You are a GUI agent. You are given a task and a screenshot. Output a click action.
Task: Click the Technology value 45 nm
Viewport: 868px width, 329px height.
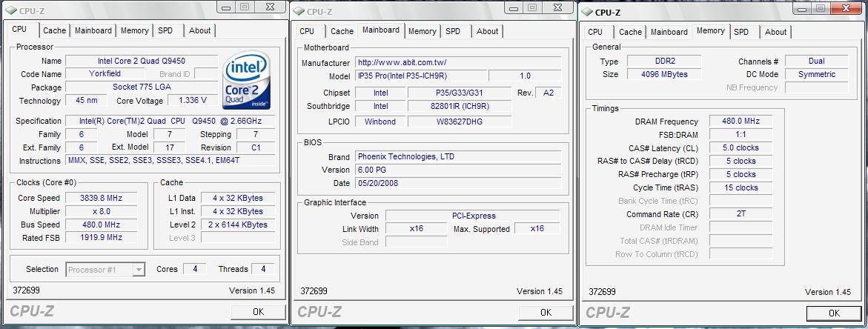point(87,101)
